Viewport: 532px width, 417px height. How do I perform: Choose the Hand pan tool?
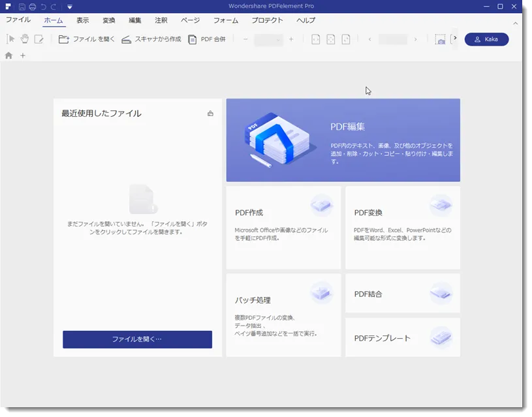25,39
